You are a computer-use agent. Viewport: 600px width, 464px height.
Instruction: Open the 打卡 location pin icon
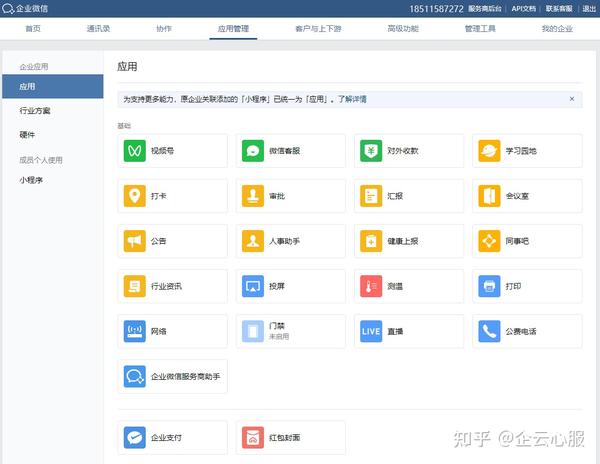pos(134,196)
